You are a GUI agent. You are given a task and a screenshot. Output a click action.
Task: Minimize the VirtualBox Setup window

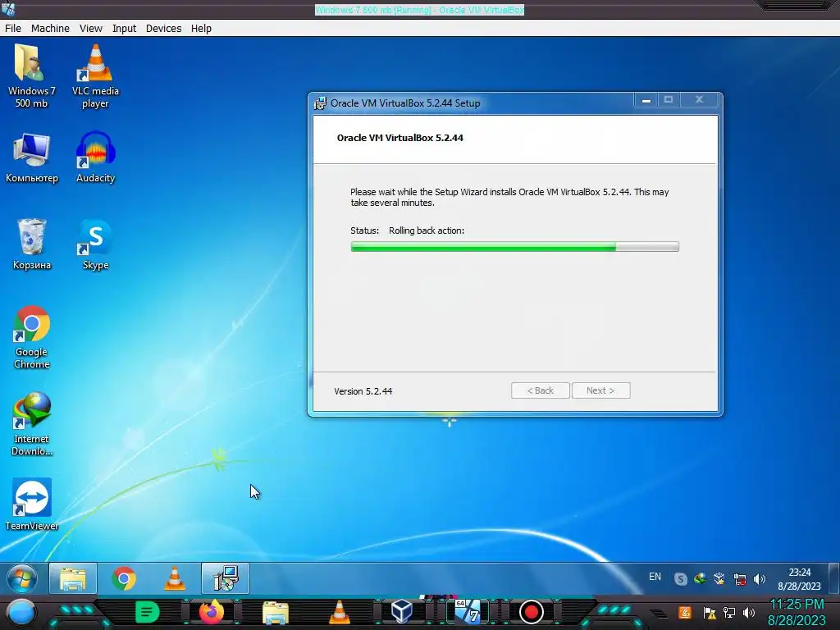[646, 100]
